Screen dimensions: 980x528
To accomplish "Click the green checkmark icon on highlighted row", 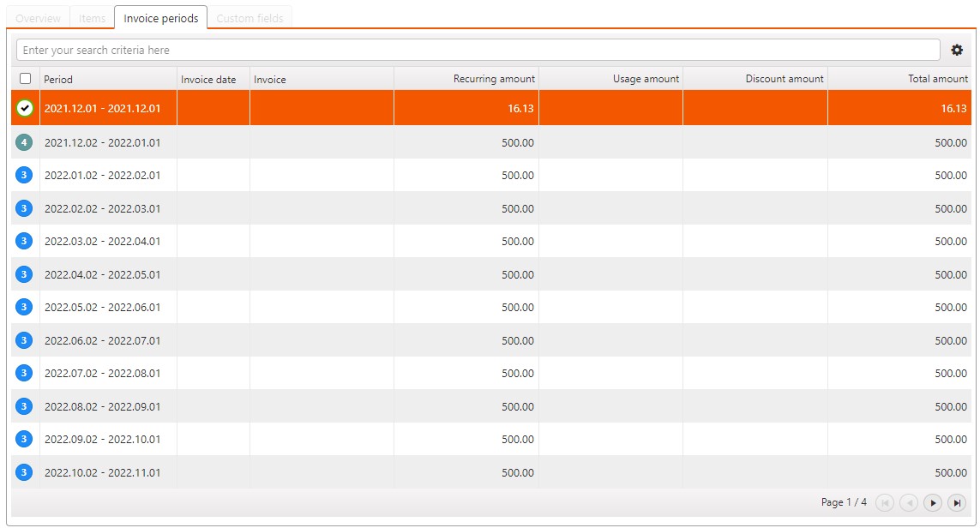I will click(x=25, y=108).
